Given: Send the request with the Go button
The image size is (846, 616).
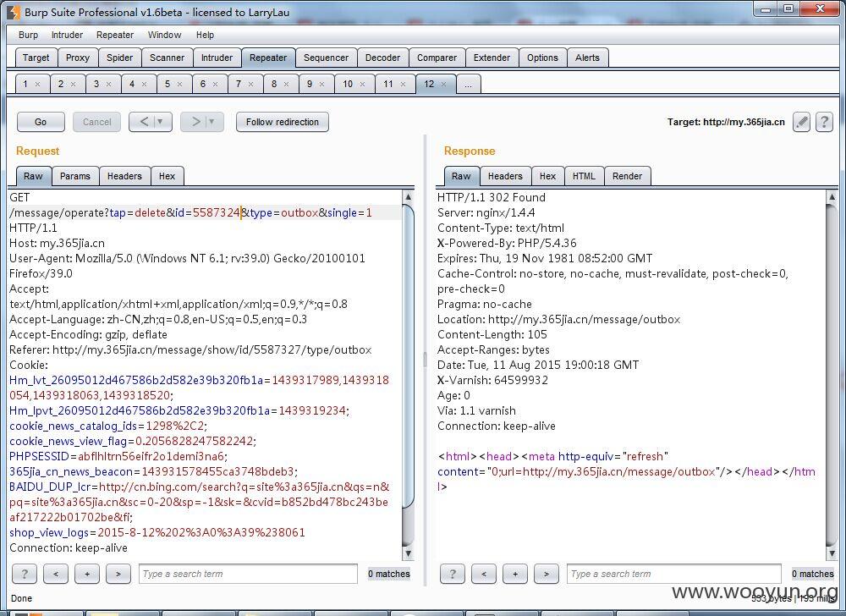Looking at the screenshot, I should point(41,122).
